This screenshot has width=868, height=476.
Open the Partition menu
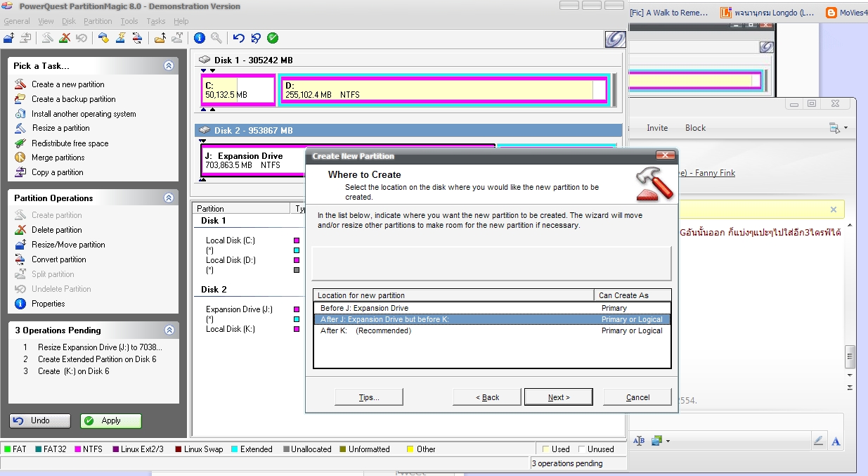click(98, 21)
